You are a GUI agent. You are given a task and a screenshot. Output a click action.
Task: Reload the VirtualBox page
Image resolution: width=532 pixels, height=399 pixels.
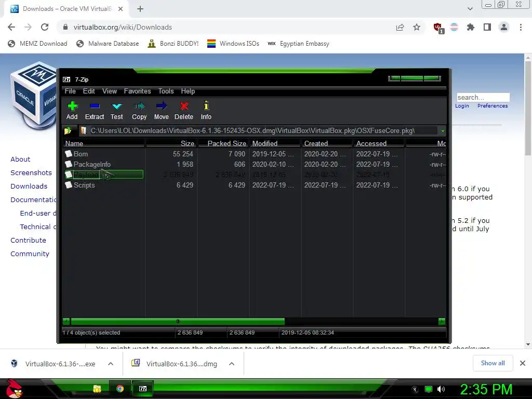[45, 27]
